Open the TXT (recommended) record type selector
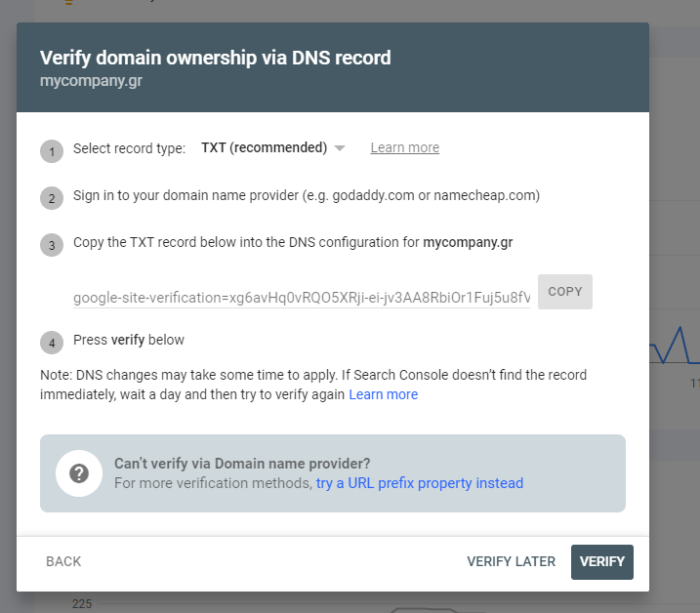The width and height of the screenshot is (700, 613). 273,147
